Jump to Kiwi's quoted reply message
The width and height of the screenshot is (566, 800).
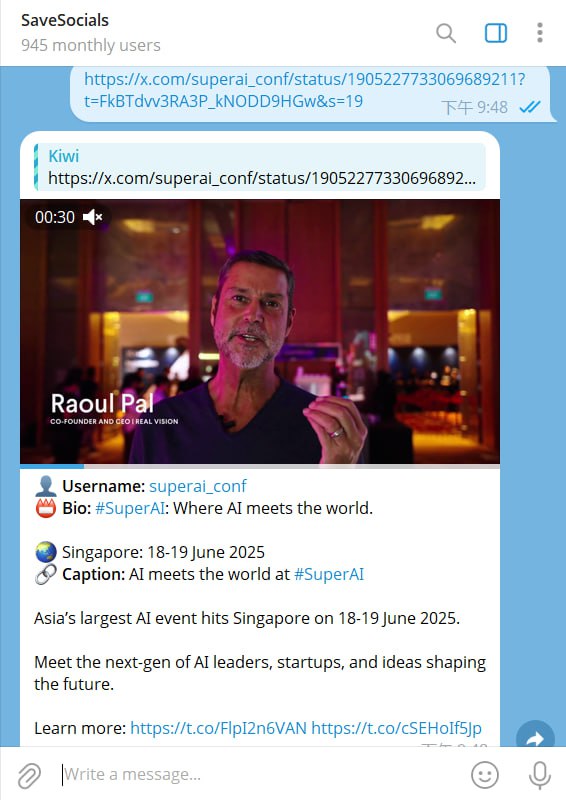[260, 167]
